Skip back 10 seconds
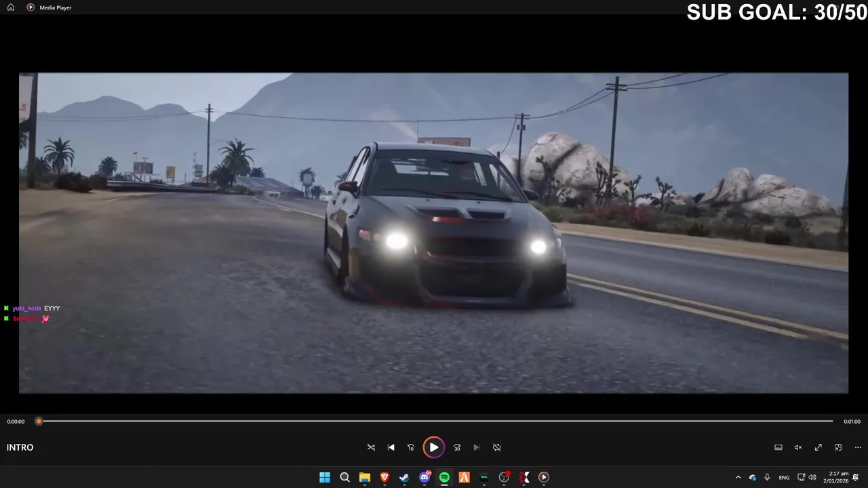Viewport: 868px width, 488px height. [x=411, y=447]
